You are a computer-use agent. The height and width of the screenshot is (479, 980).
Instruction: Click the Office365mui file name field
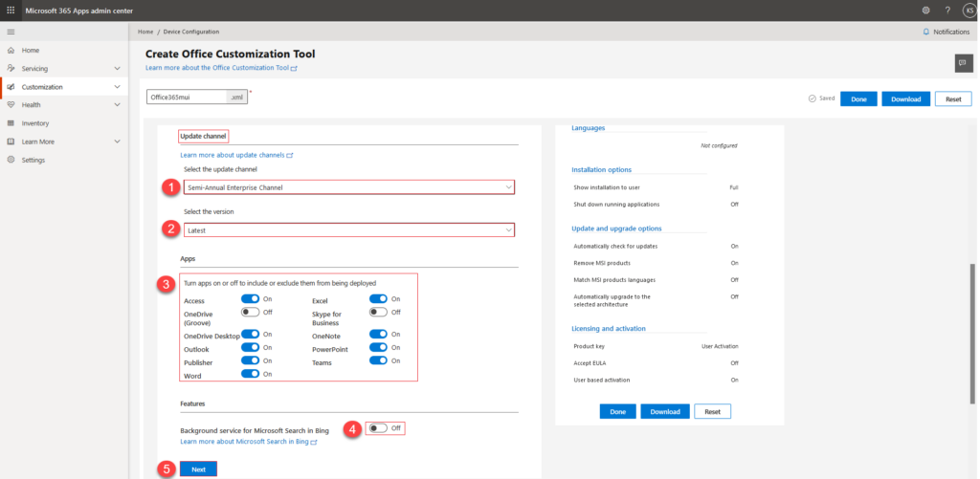pos(187,98)
